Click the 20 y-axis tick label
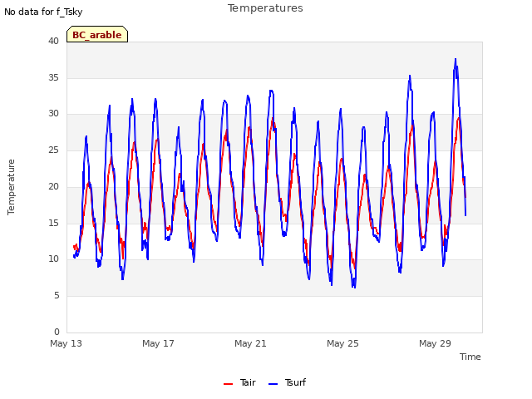Image resolution: width=532 pixels, height=399 pixels. 53,186
